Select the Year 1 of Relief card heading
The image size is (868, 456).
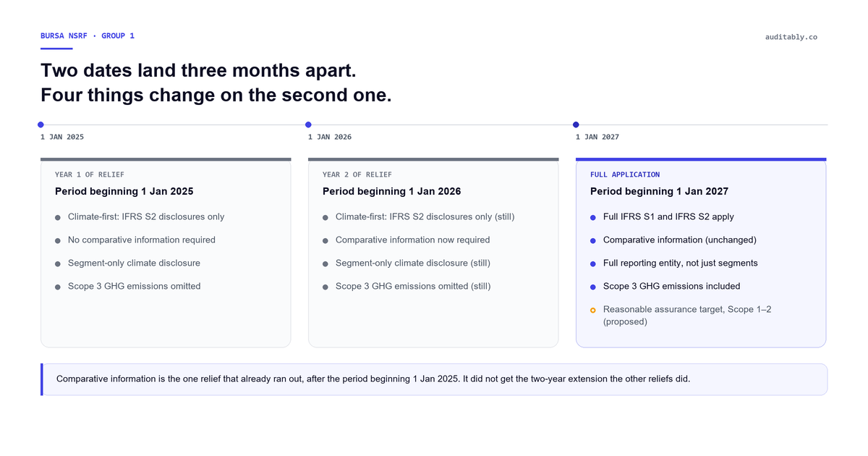tap(90, 174)
